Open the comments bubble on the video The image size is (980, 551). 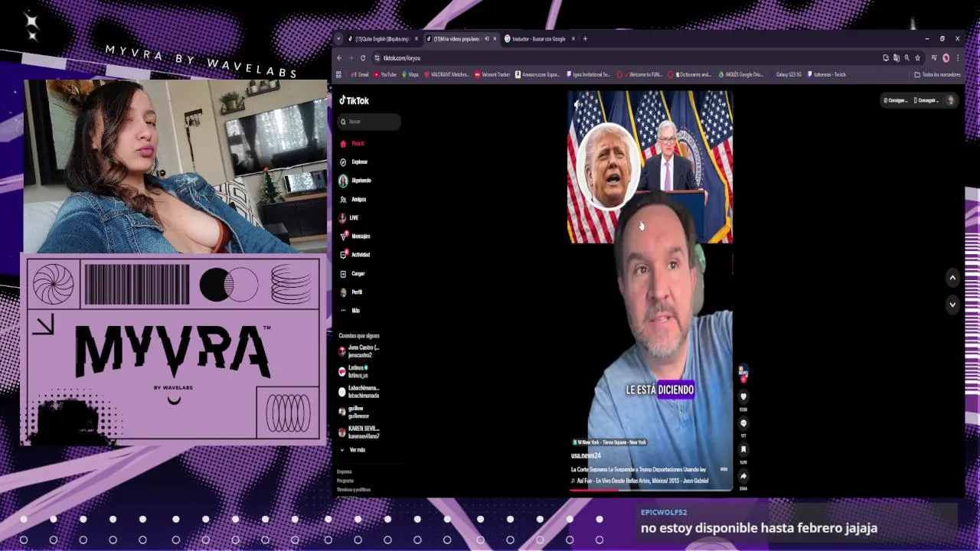tap(743, 422)
